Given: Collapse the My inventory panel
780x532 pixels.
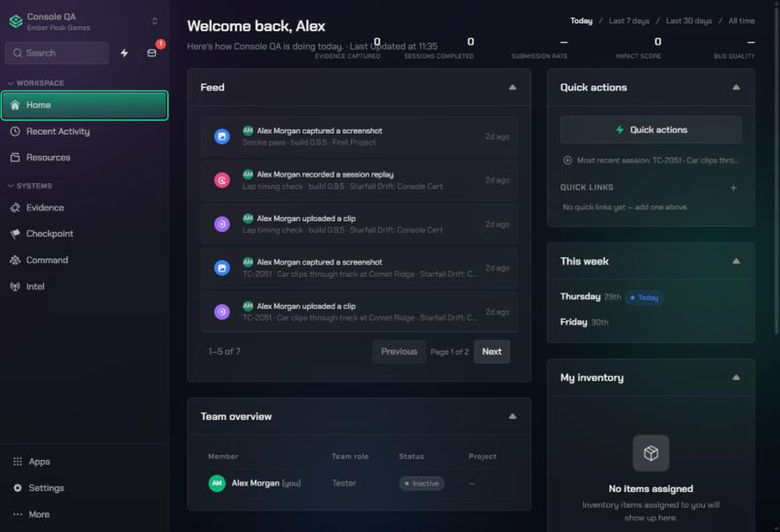Looking at the screenshot, I should [736, 377].
